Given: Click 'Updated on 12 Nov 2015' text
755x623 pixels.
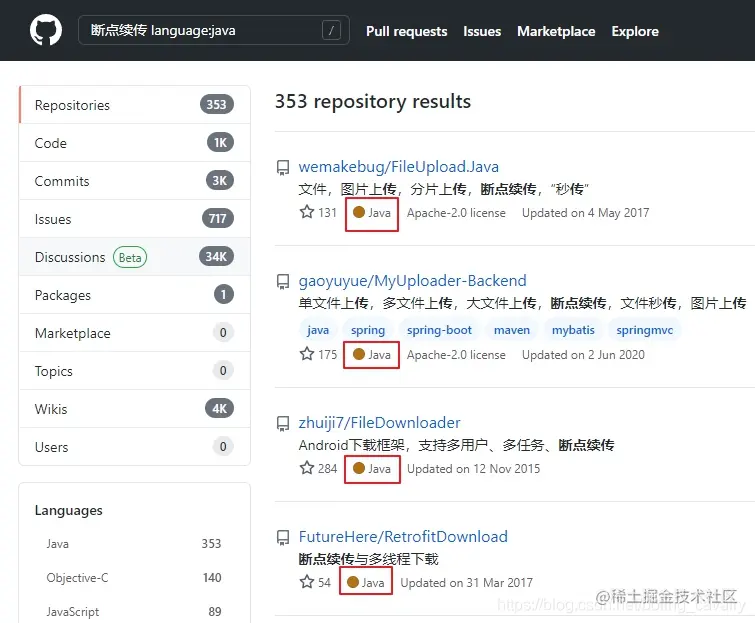Looking at the screenshot, I should [x=473, y=468].
